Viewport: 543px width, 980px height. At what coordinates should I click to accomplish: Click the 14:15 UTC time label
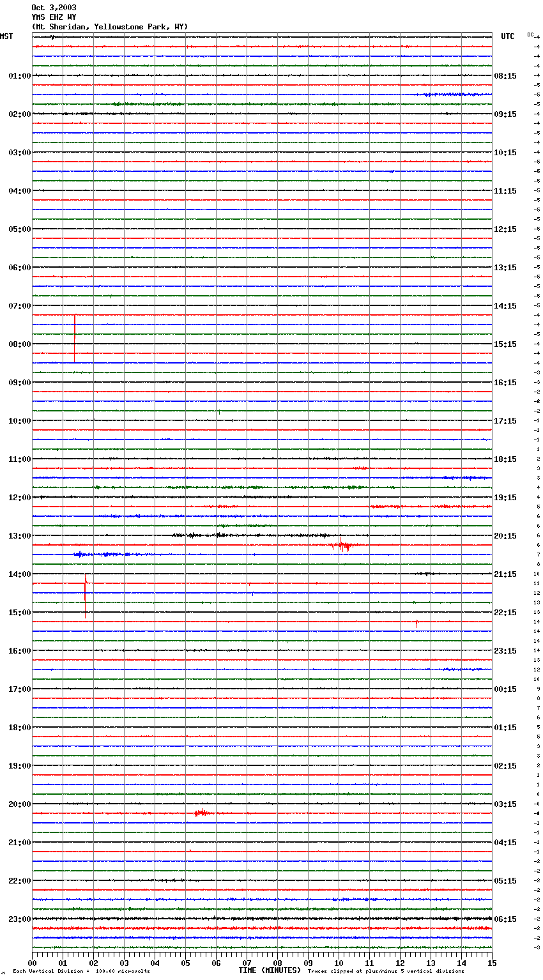pos(505,306)
